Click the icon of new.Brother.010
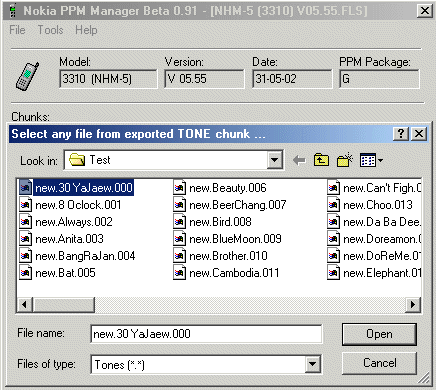Viewport: 436px width, 390px height. (179, 256)
